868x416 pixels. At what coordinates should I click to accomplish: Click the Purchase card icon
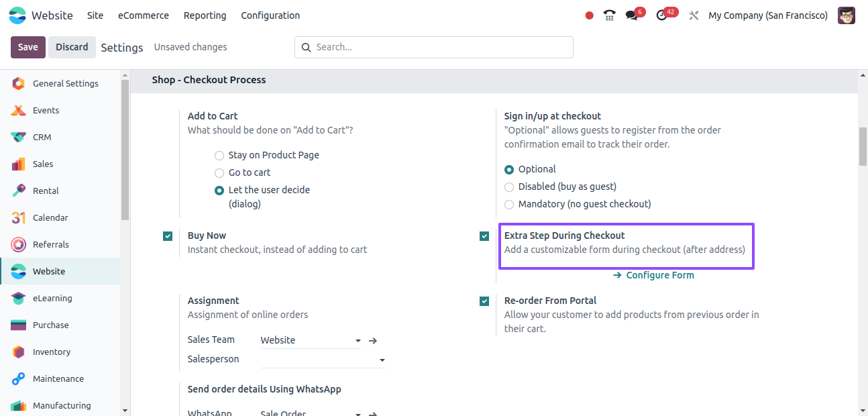point(19,325)
